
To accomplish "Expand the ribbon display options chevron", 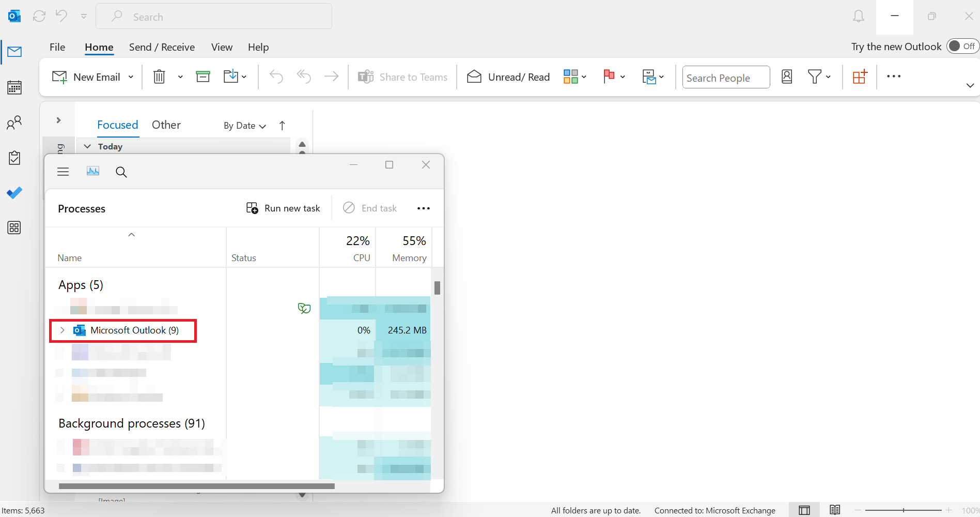I will [x=970, y=85].
